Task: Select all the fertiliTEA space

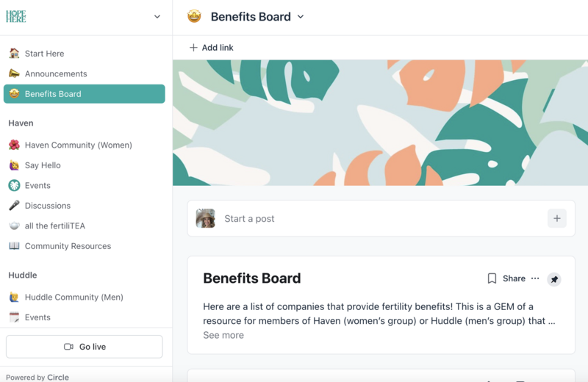Action: click(55, 226)
